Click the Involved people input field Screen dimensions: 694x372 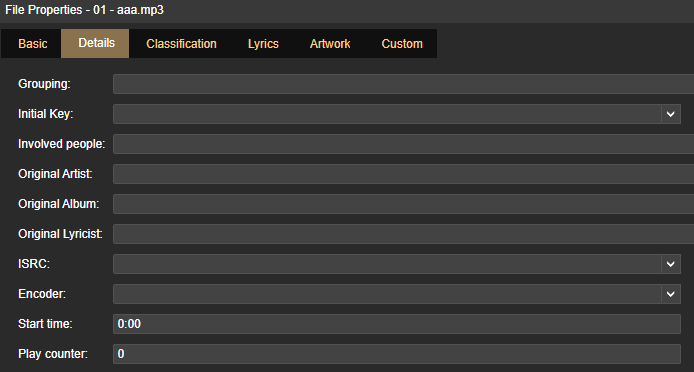tap(404, 144)
